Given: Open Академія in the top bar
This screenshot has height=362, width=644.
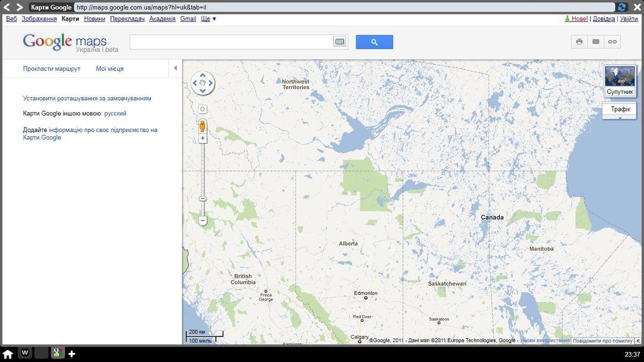Looking at the screenshot, I should point(162,19).
